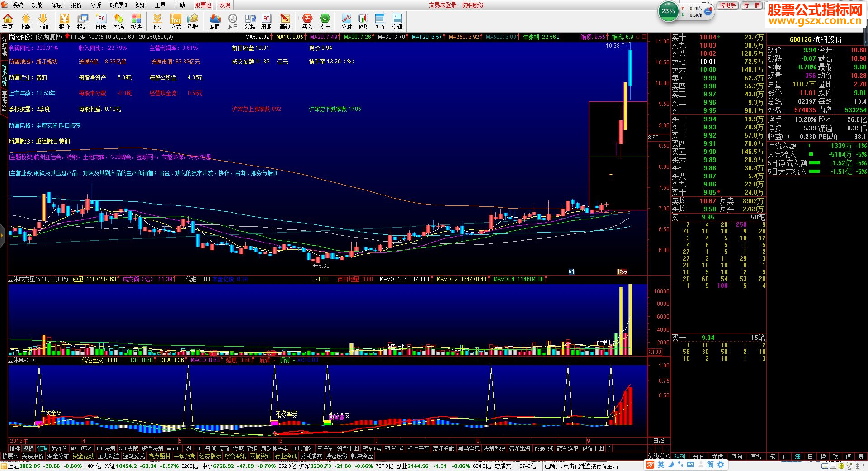Open the 公式 formula f(x) icon
This screenshot has width=868, height=471.
[175, 21]
